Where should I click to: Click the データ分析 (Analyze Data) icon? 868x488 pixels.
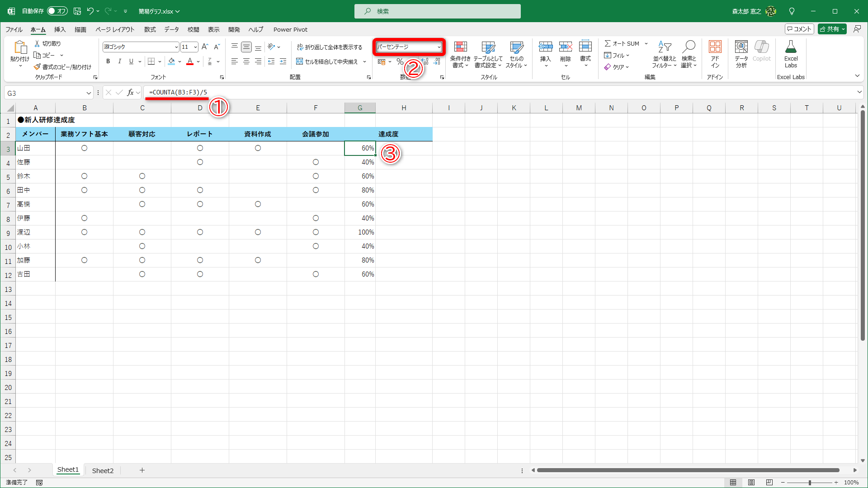[x=741, y=53]
